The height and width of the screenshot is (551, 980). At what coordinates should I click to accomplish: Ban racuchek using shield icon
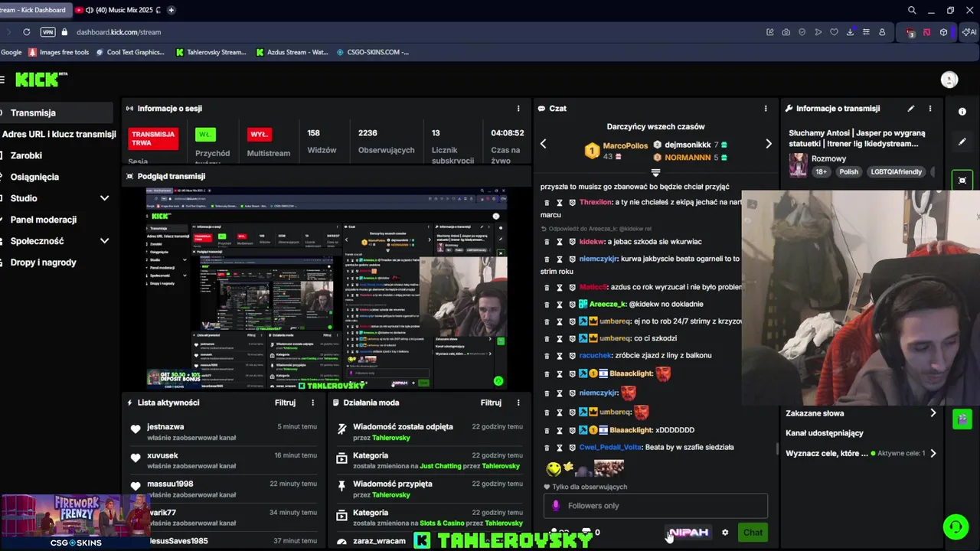572,356
